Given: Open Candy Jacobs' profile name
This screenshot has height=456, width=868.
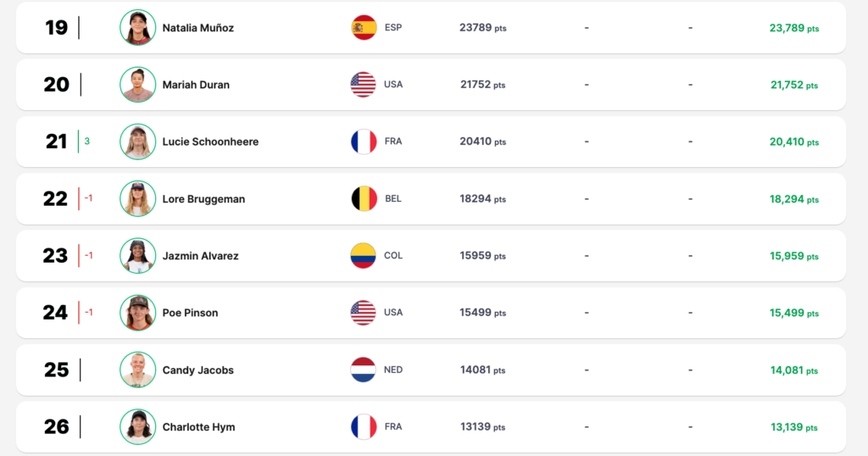Looking at the screenshot, I should click(x=198, y=370).
